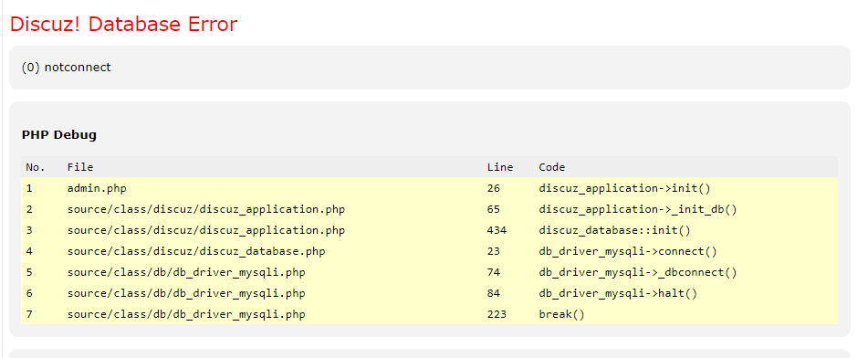868x358 pixels.
Task: Click the discuz_application.php file in row 3
Action: pos(206,230)
